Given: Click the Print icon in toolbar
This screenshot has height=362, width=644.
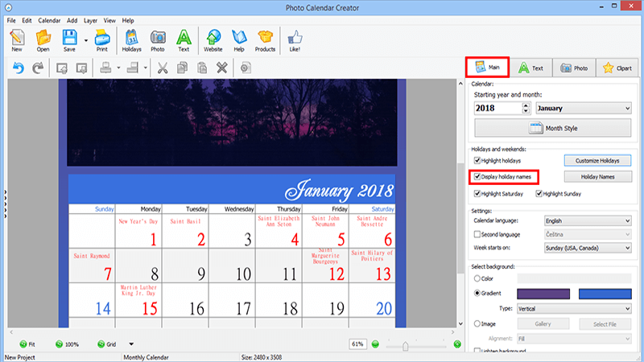Looking at the screenshot, I should coord(101,38).
